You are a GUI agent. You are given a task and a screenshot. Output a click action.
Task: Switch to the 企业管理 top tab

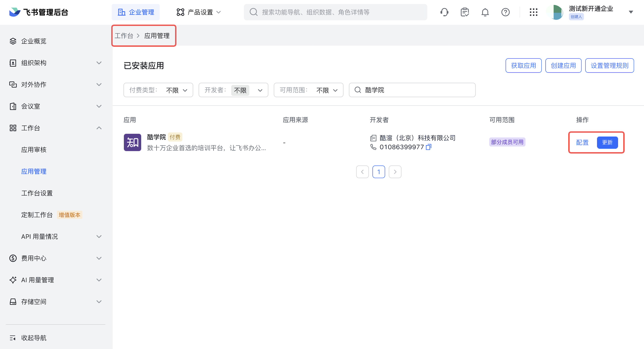click(136, 12)
